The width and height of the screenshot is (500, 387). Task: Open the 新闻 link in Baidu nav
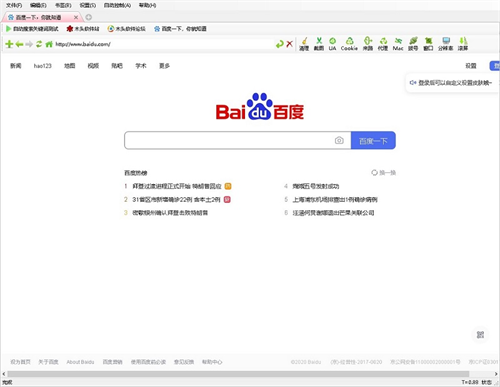16,66
